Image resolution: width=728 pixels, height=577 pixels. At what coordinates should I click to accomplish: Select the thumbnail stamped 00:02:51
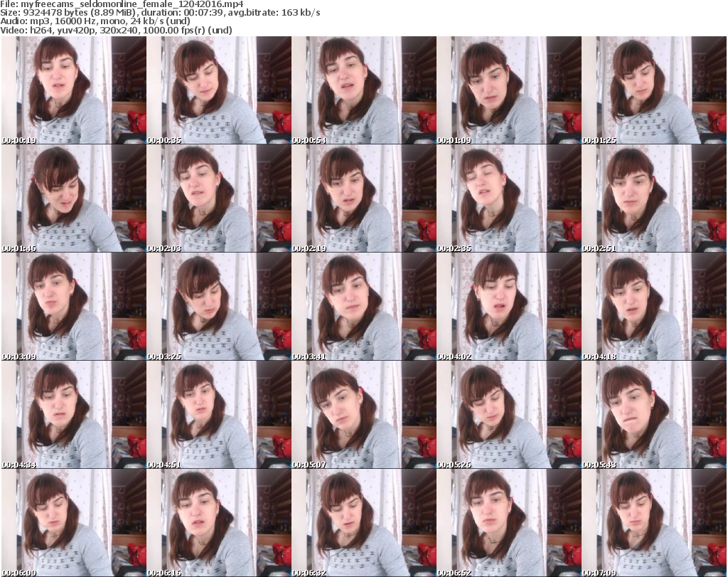pos(654,198)
